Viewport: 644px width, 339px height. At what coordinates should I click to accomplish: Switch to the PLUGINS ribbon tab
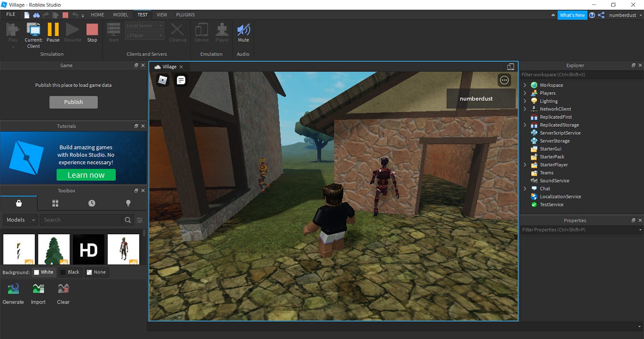pos(185,15)
